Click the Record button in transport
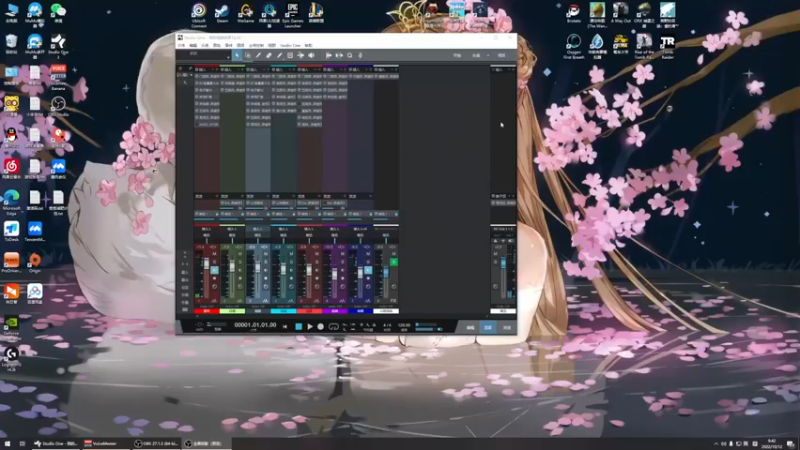 coord(320,327)
